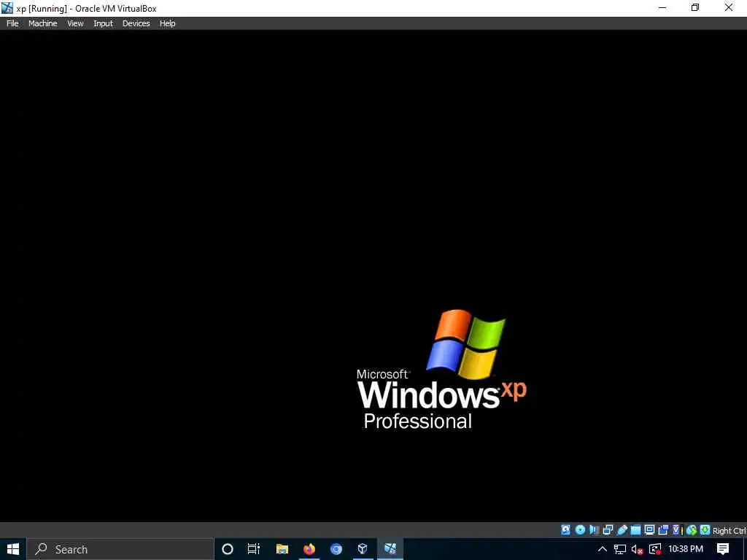Open the Help menu
747x560 pixels.
point(167,23)
